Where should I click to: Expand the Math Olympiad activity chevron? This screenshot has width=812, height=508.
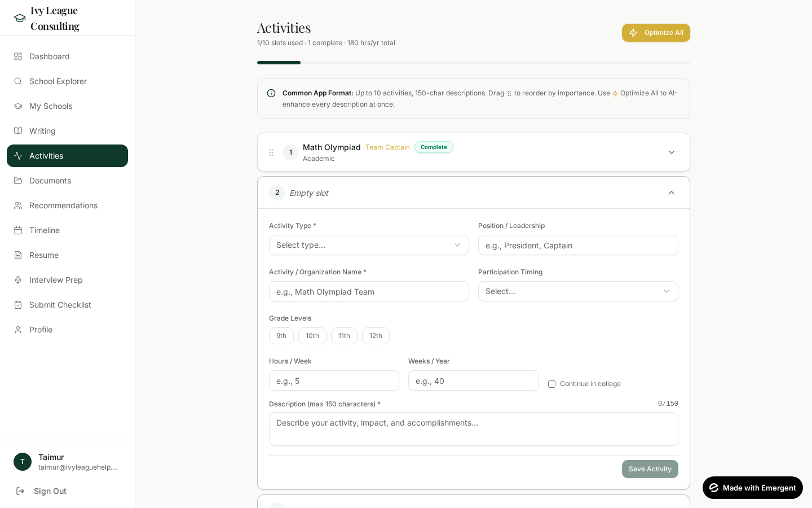pos(672,152)
